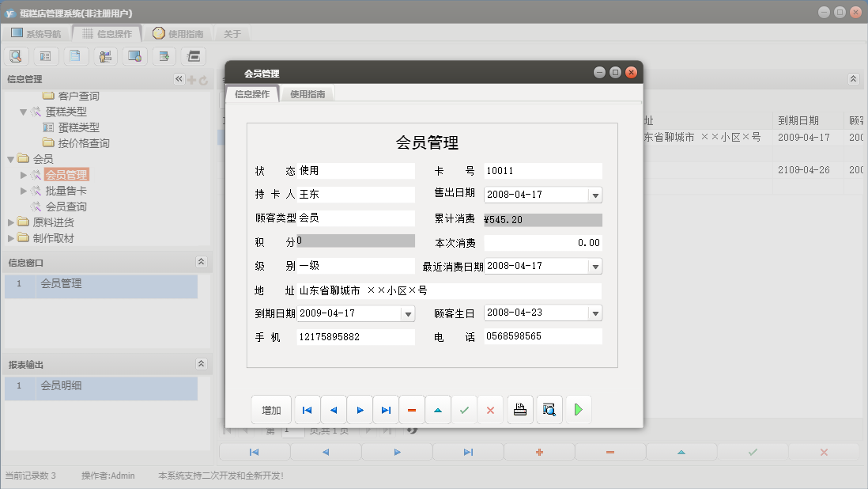
Task: Delete record using red minus icon
Action: click(x=412, y=409)
